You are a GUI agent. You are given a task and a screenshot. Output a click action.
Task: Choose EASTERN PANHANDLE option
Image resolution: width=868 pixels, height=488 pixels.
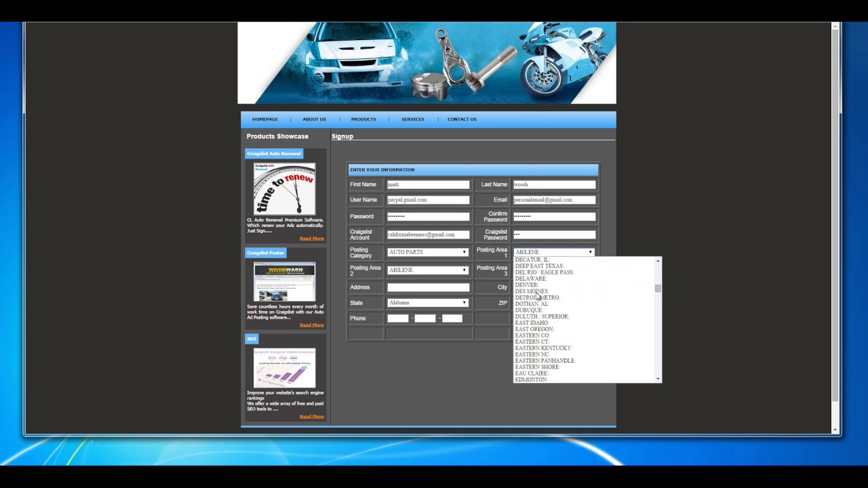585,361
